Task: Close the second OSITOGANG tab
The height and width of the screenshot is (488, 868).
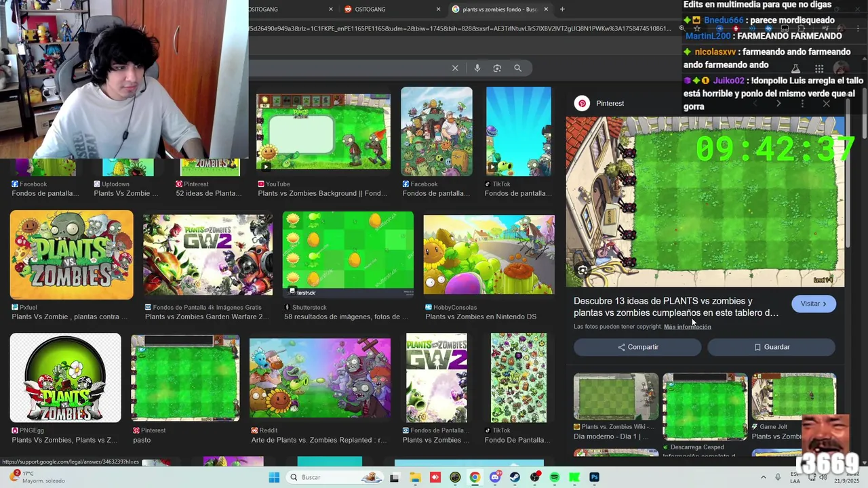Action: click(x=438, y=9)
